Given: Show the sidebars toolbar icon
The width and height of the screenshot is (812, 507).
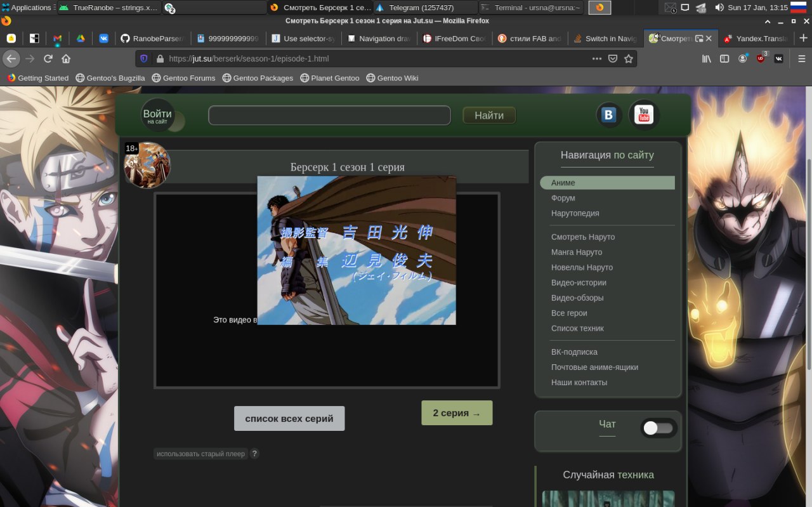Looking at the screenshot, I should [724, 58].
